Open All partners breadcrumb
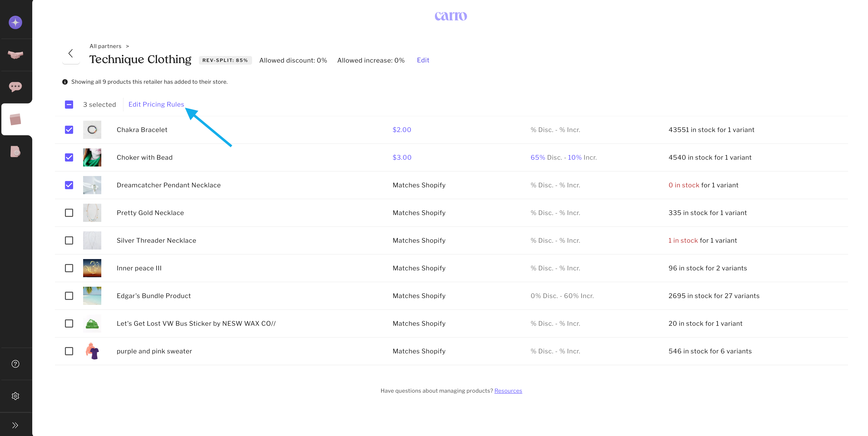Screen dimensions: 868x436 click(105, 46)
